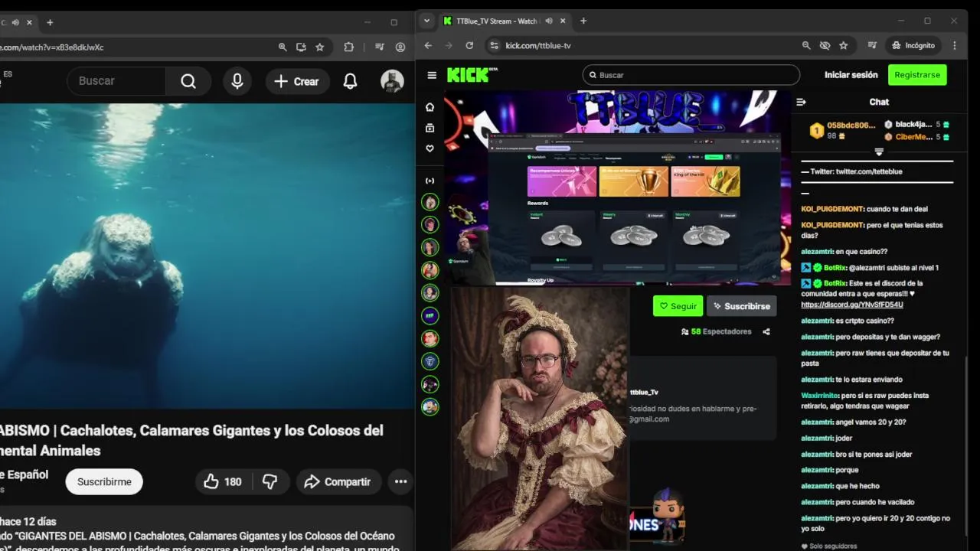This screenshot has width=980, height=551.
Task: Open new tab in YouTube browser window
Action: (50, 22)
